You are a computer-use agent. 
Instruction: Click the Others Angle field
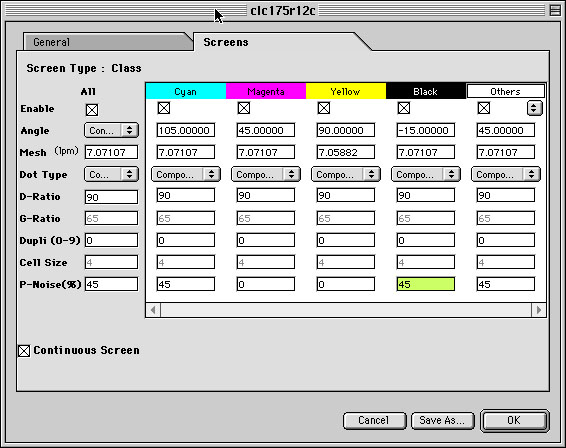coord(506,130)
